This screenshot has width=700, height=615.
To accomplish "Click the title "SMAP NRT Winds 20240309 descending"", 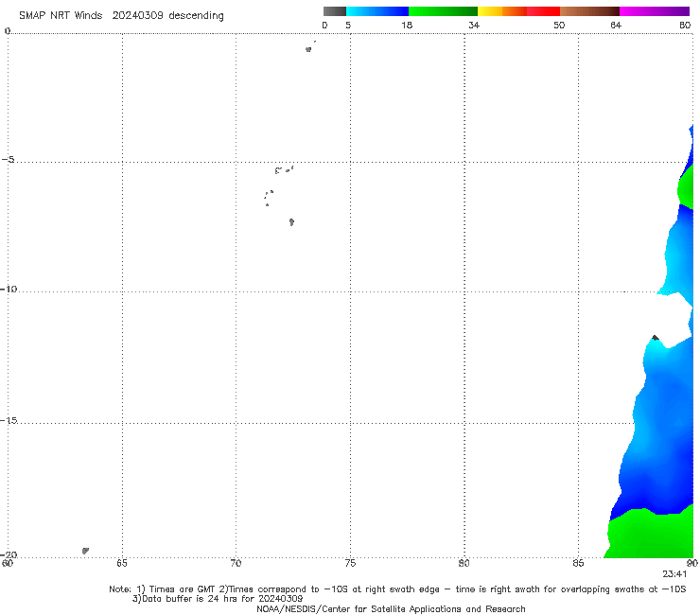I will pyautogui.click(x=121, y=15).
